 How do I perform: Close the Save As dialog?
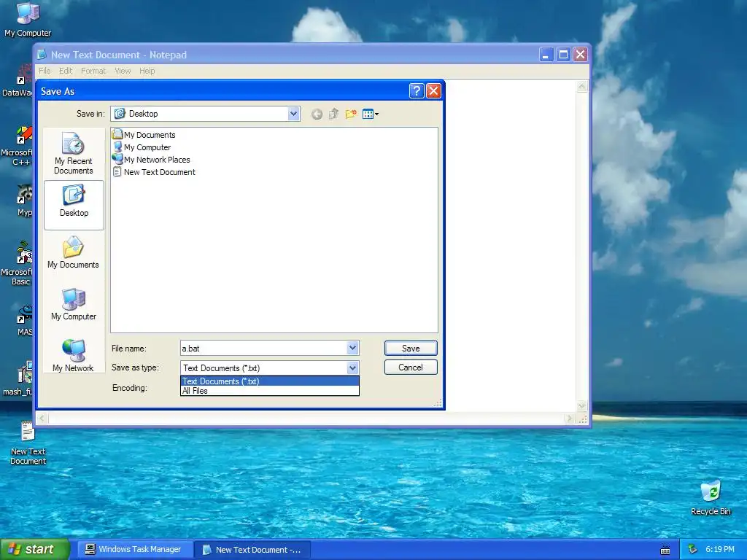(433, 91)
